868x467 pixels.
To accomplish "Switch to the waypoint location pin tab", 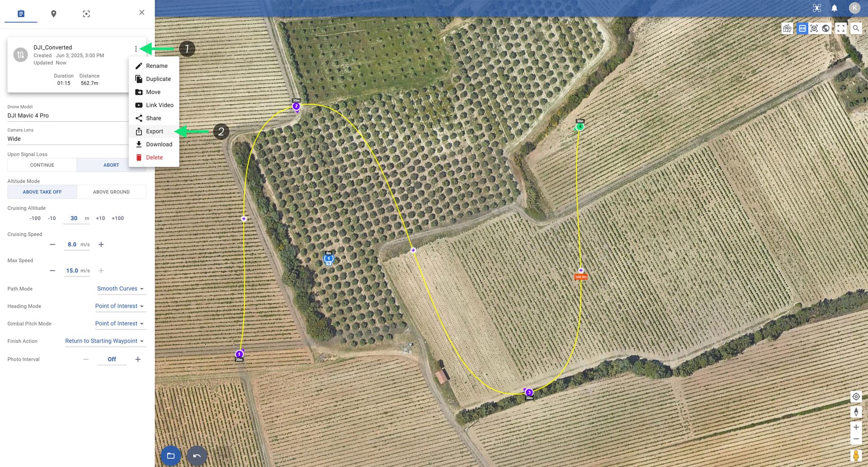I will pos(53,14).
